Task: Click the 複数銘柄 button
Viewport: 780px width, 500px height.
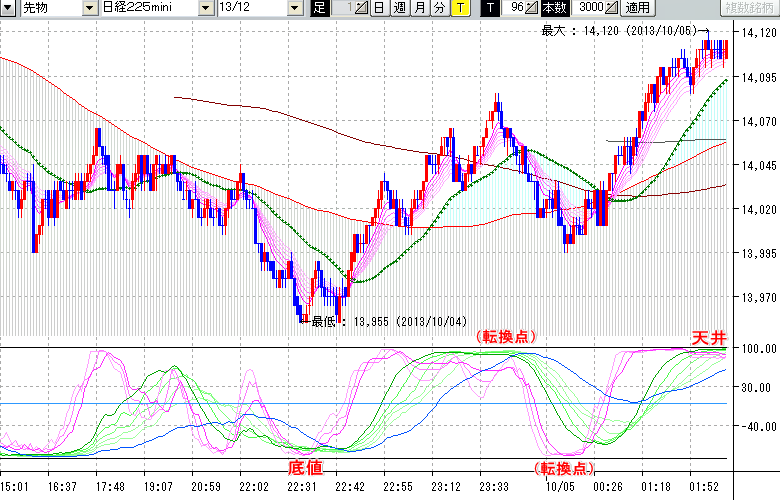Action: click(x=748, y=8)
